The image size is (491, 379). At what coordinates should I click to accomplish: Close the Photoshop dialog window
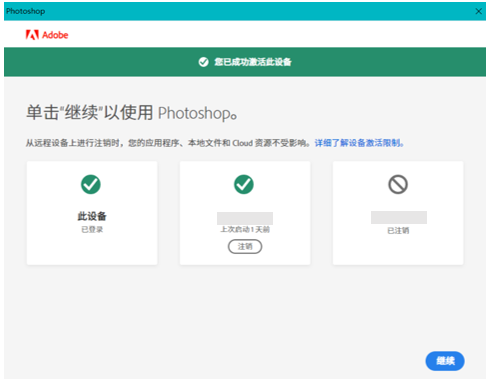(x=478, y=11)
